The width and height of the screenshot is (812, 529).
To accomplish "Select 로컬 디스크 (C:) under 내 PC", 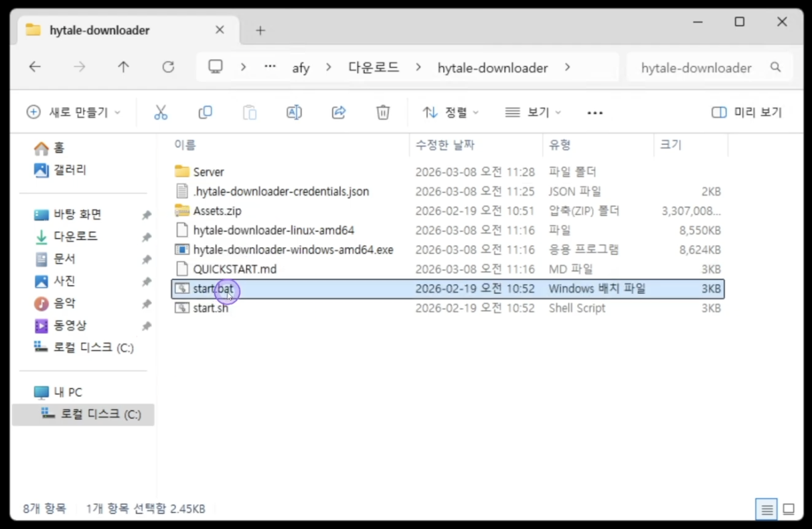I will click(x=83, y=414).
